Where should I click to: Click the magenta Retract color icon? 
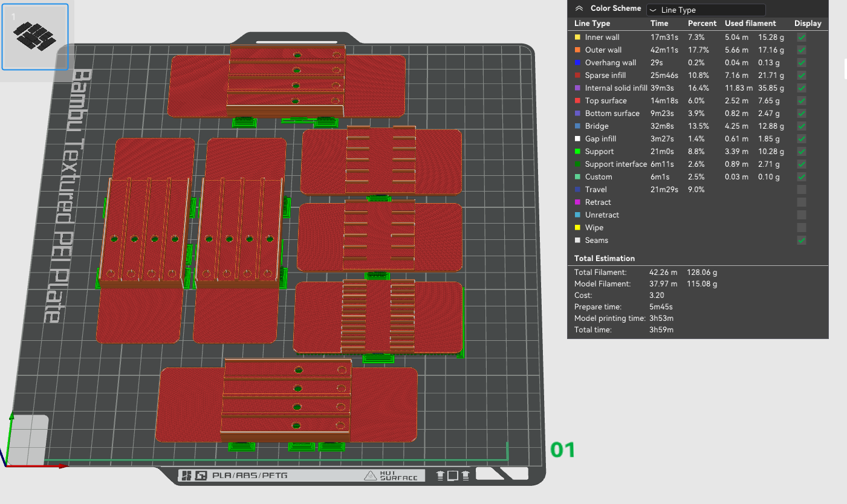click(577, 202)
